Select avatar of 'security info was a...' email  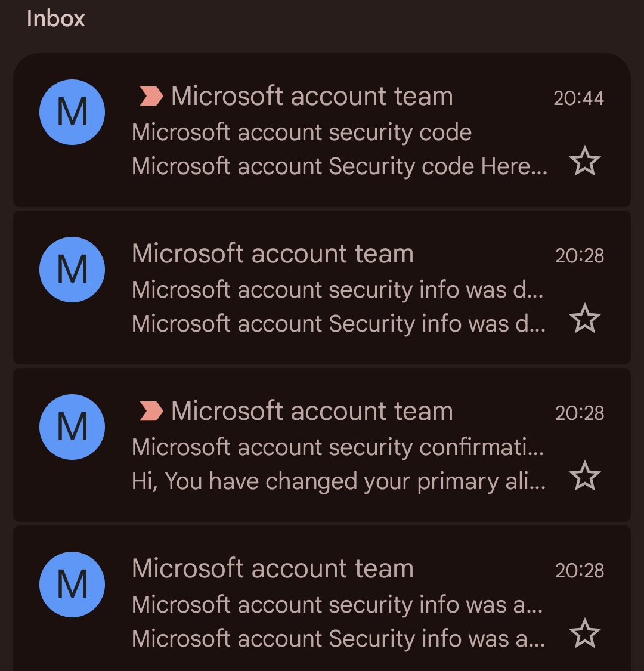point(72,585)
